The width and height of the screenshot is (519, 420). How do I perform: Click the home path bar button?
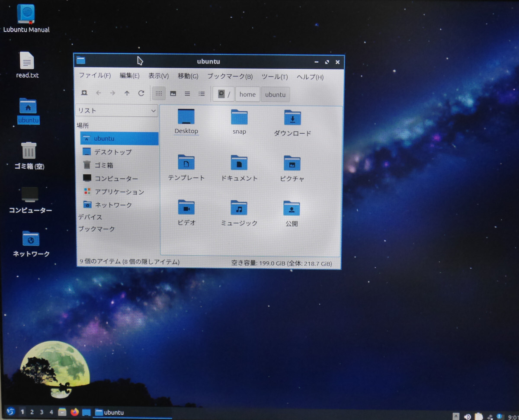tap(247, 94)
